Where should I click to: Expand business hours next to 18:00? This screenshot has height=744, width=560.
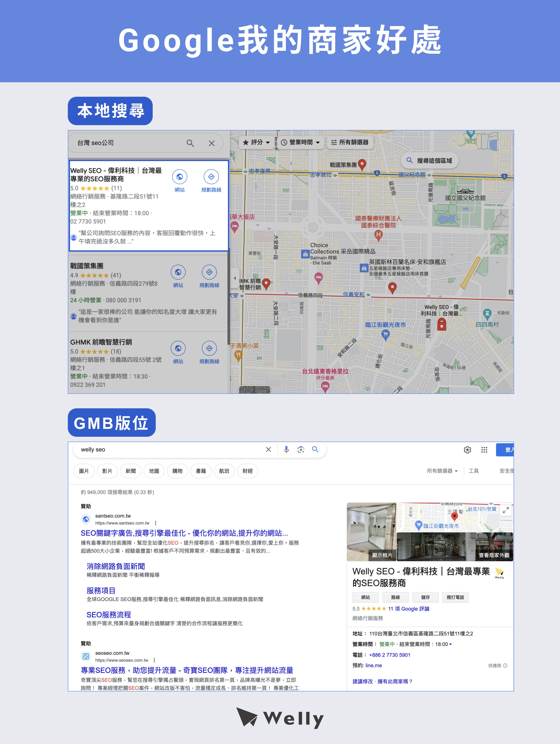tap(450, 644)
